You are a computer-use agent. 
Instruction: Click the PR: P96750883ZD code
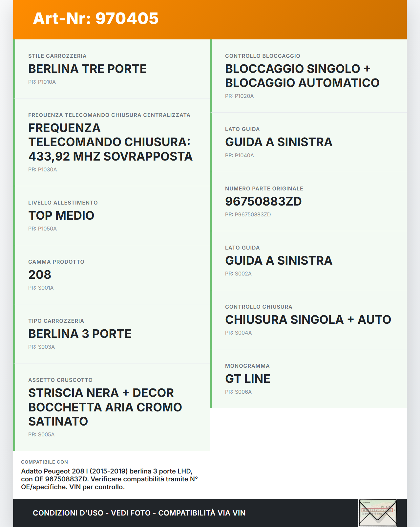[248, 214]
